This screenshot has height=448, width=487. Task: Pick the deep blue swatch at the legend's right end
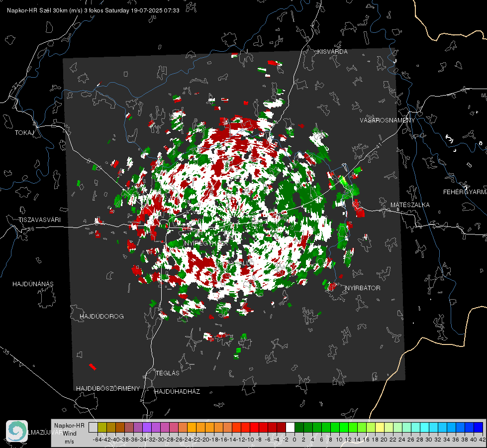479,427
